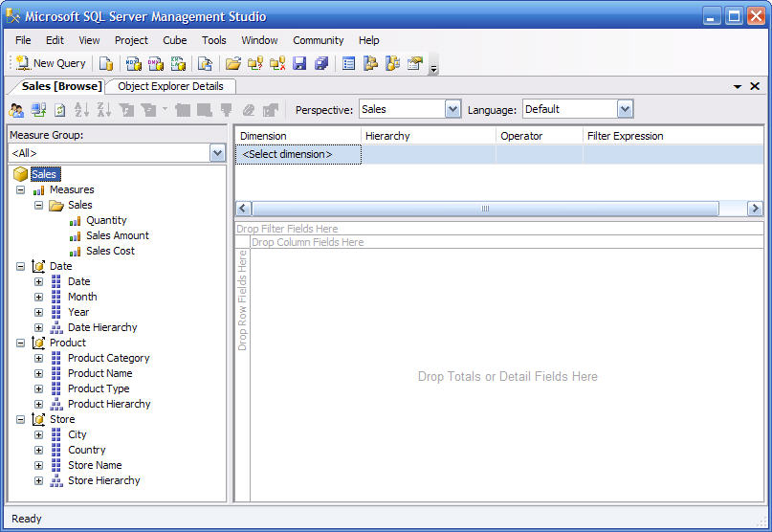Expand the City attribute
This screenshot has width=772, height=532.
[x=38, y=435]
